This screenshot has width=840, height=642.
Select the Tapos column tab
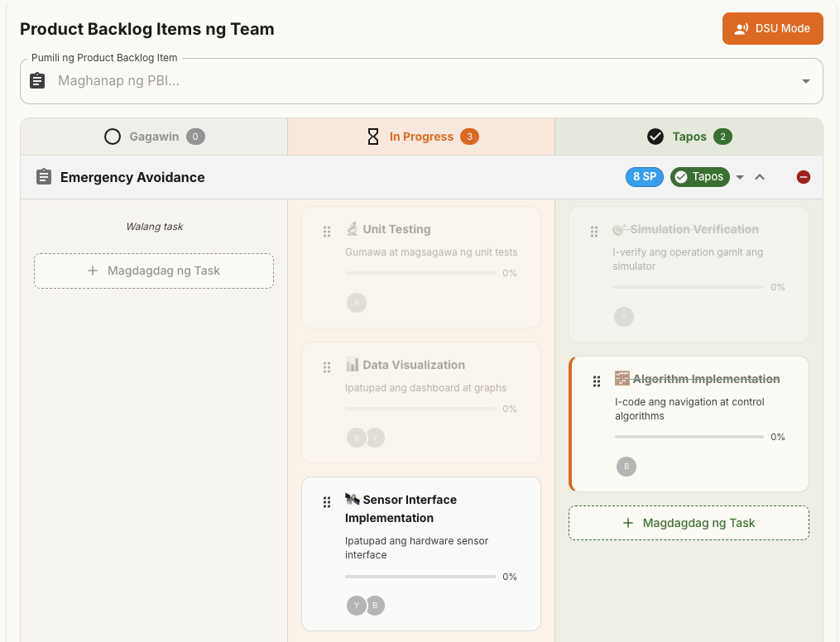(x=689, y=136)
